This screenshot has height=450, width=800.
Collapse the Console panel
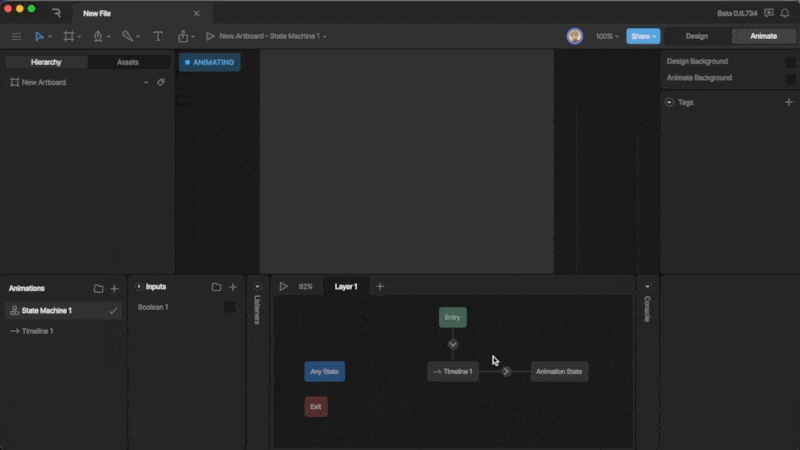[x=647, y=287]
